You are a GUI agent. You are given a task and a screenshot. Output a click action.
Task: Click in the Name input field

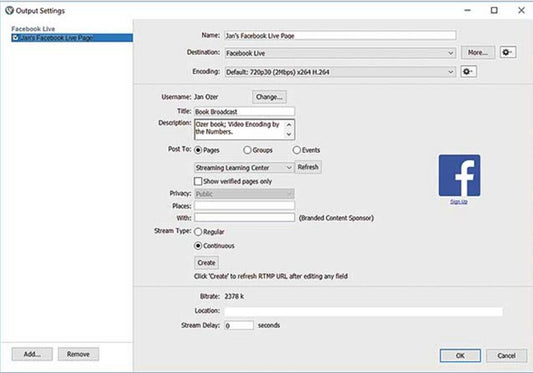coord(340,35)
